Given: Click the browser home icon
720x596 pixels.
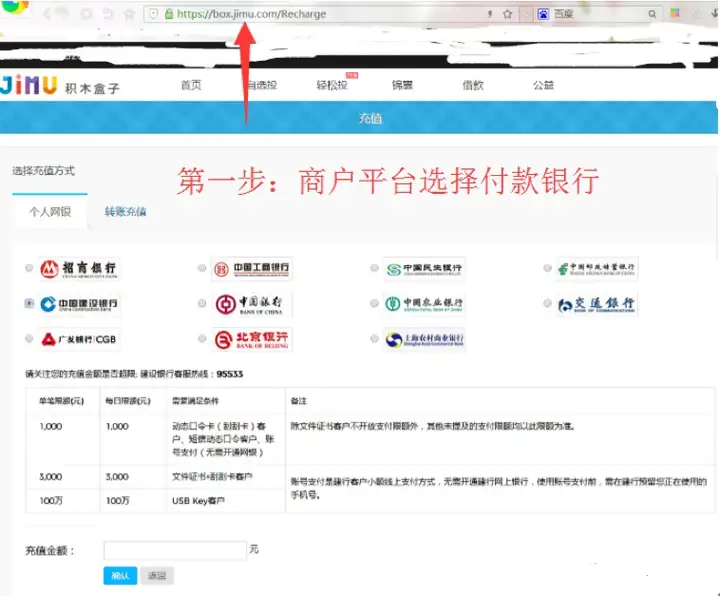Looking at the screenshot, I should click(130, 14).
